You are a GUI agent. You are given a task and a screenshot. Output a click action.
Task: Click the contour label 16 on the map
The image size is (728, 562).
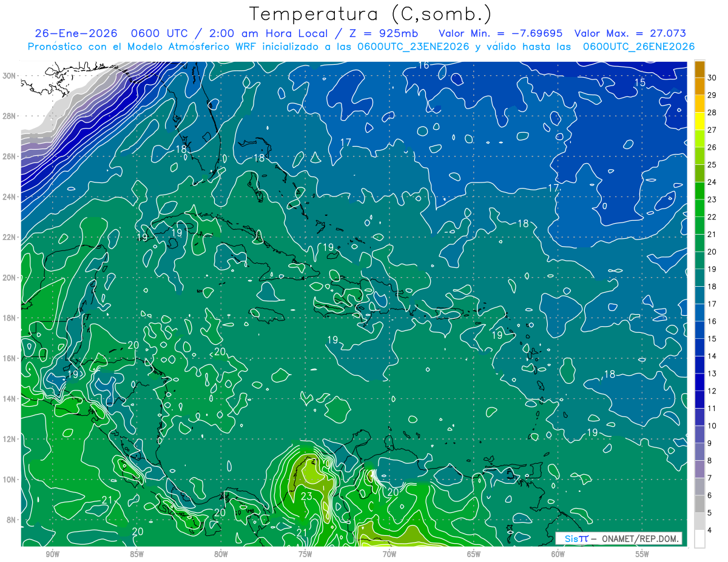pyautogui.click(x=423, y=65)
